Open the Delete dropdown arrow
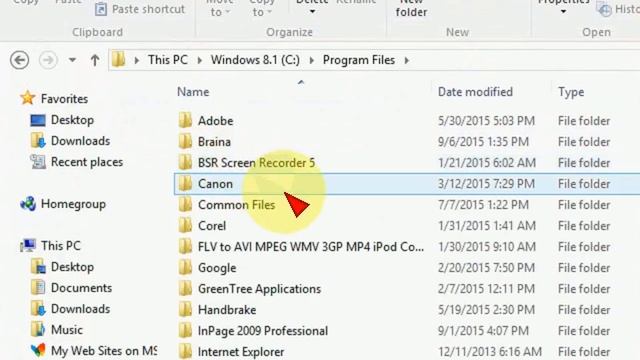 pyautogui.click(x=312, y=12)
